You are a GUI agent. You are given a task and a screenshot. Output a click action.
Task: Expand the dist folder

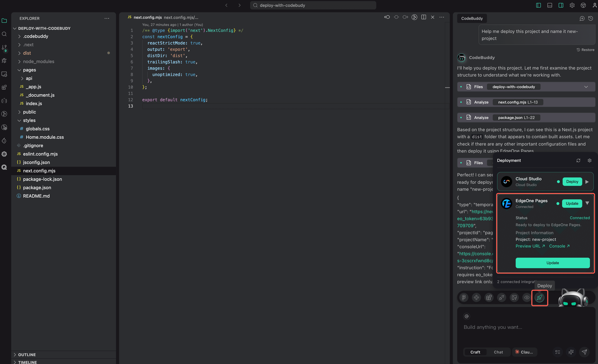19,53
